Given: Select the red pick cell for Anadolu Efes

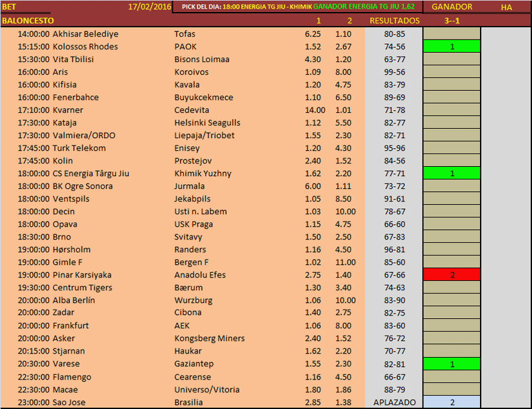Looking at the screenshot, I should [x=451, y=274].
